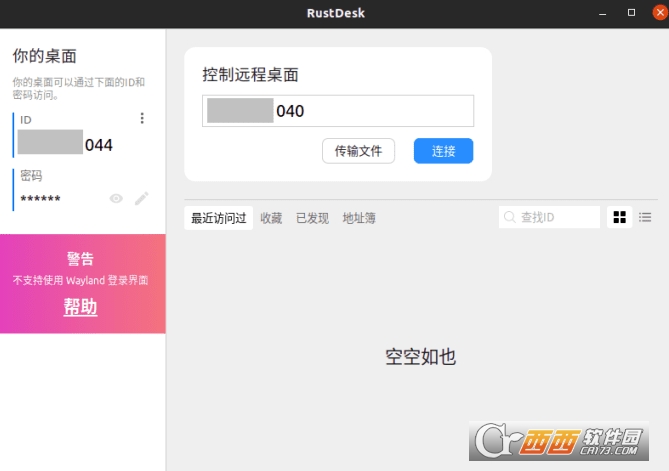Switch to list view layout

pyautogui.click(x=645, y=217)
